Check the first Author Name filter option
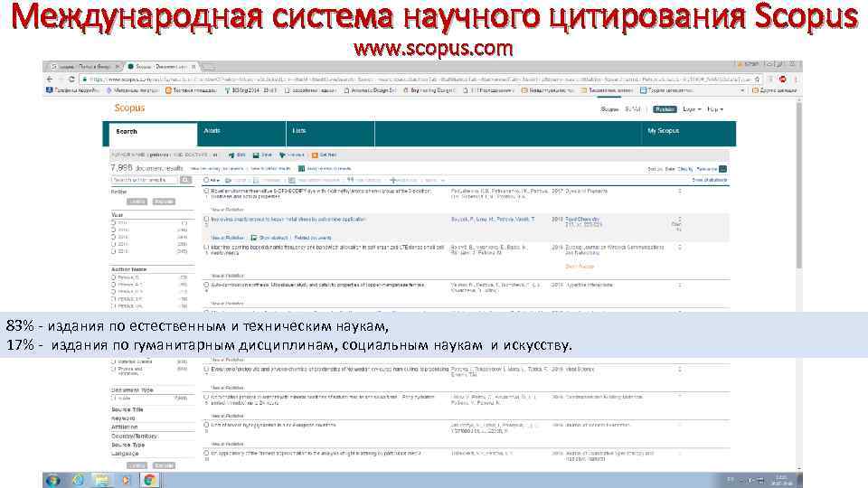868x488 pixels. (x=114, y=277)
